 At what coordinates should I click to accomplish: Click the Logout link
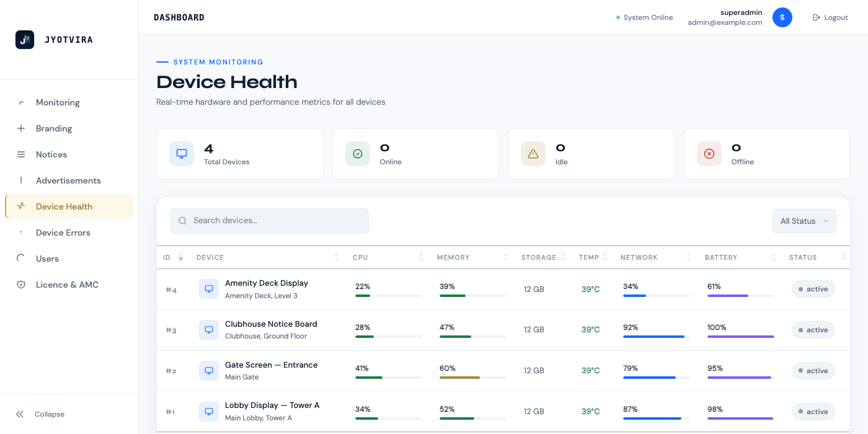[x=830, y=17]
